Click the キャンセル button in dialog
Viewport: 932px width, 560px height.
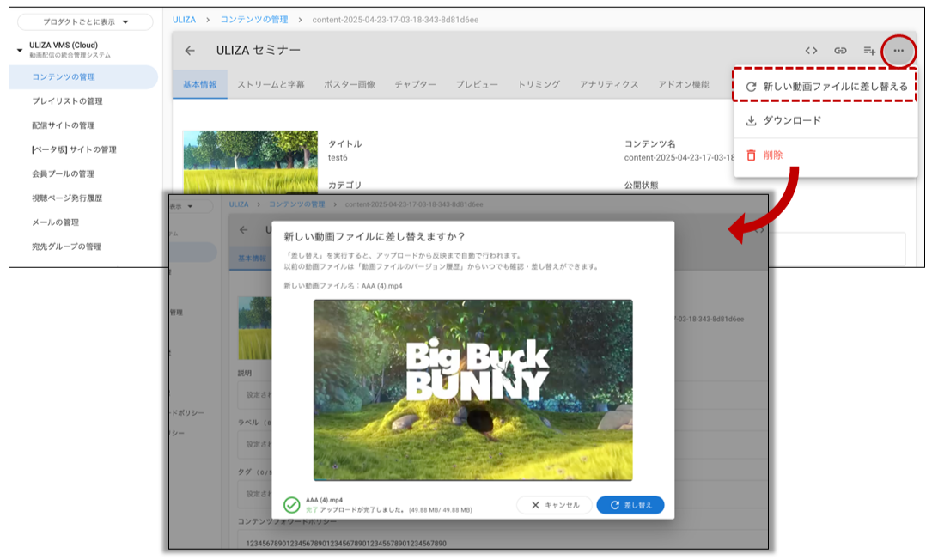(555, 505)
